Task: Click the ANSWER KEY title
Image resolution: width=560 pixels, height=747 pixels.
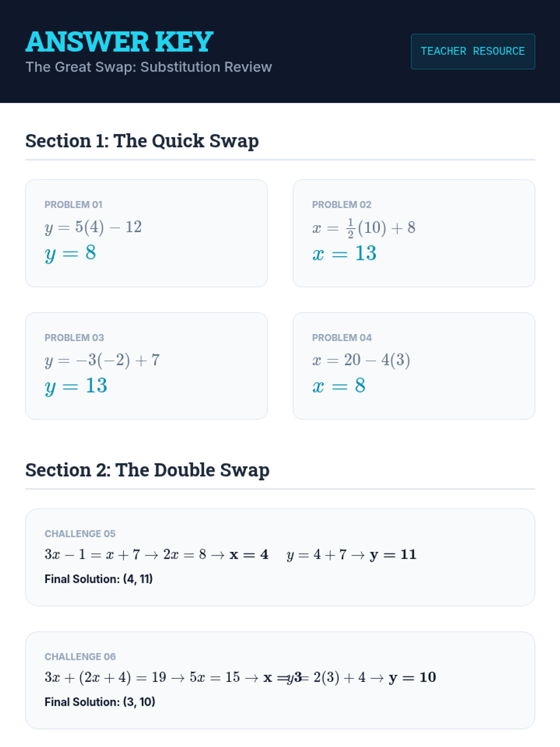Action: coord(119,42)
